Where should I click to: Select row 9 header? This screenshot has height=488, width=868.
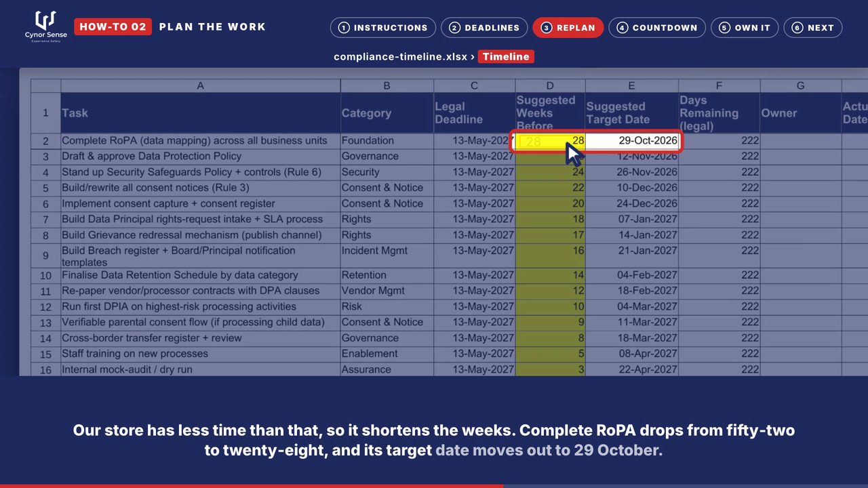coord(45,256)
